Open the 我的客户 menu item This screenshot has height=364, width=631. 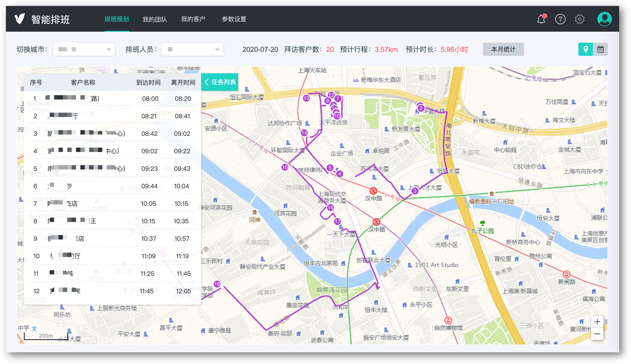(193, 19)
